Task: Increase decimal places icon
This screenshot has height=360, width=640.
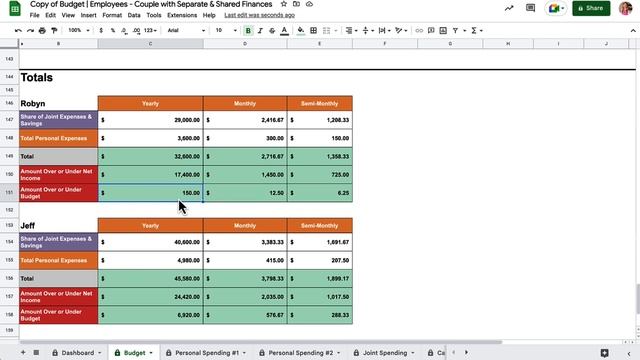Action: [136, 31]
